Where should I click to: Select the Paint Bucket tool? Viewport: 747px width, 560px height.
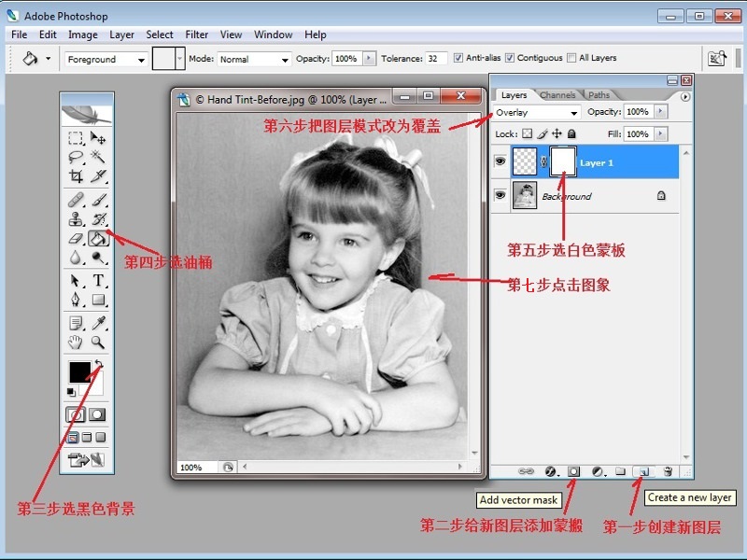pos(98,239)
